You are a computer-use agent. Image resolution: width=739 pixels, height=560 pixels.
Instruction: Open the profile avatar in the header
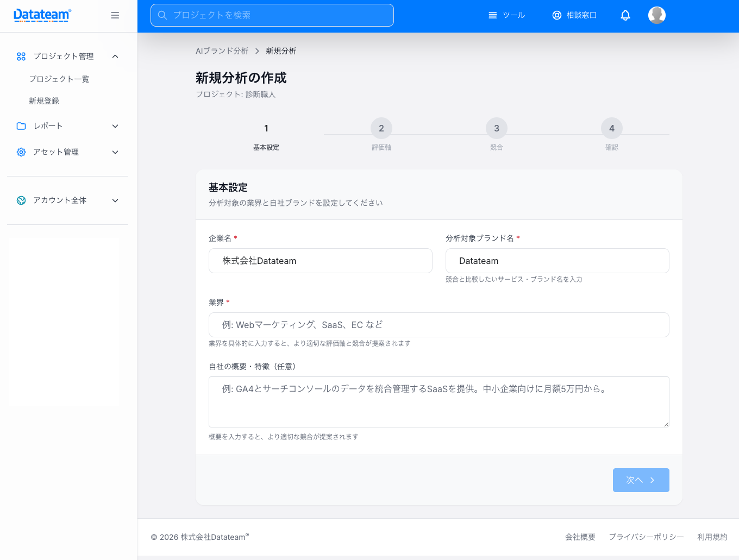[x=657, y=15]
